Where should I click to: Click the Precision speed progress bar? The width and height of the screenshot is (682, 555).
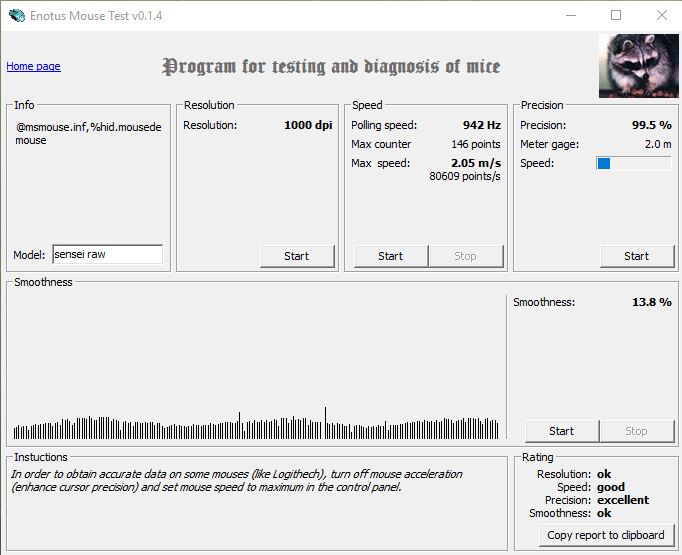coord(633,164)
